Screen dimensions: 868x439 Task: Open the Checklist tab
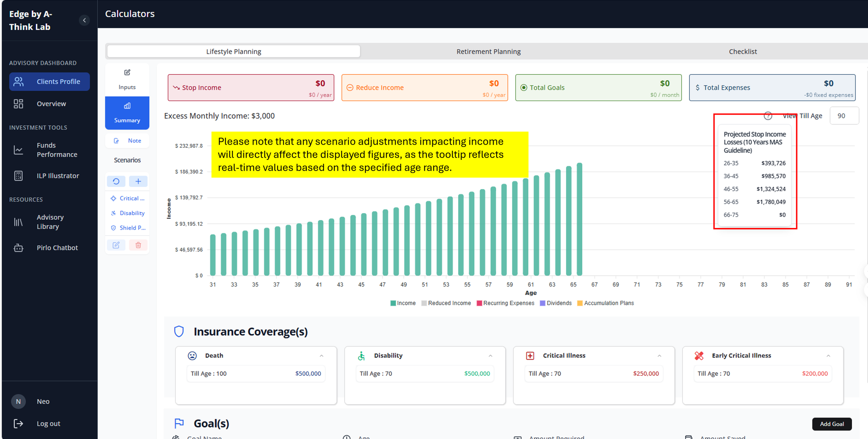pyautogui.click(x=743, y=51)
